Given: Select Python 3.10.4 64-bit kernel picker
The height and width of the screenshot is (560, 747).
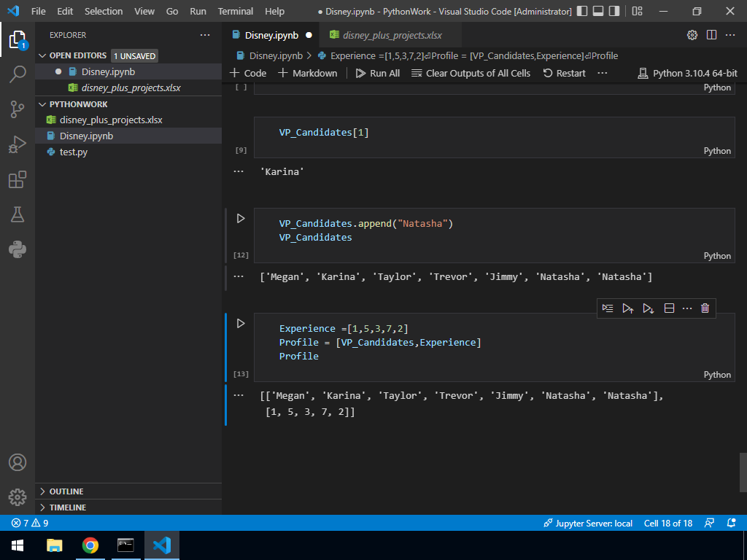Looking at the screenshot, I should 687,73.
